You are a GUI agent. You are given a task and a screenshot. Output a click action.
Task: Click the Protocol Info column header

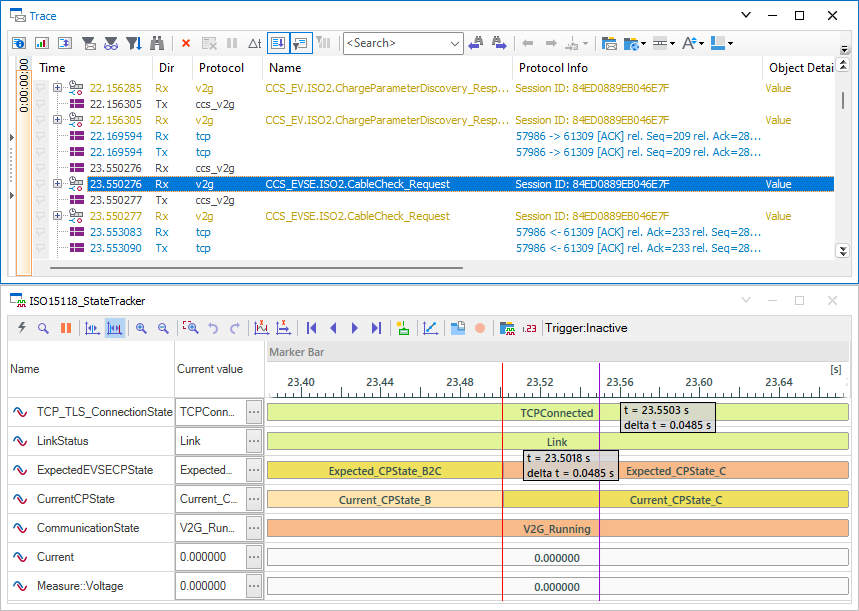(637, 68)
